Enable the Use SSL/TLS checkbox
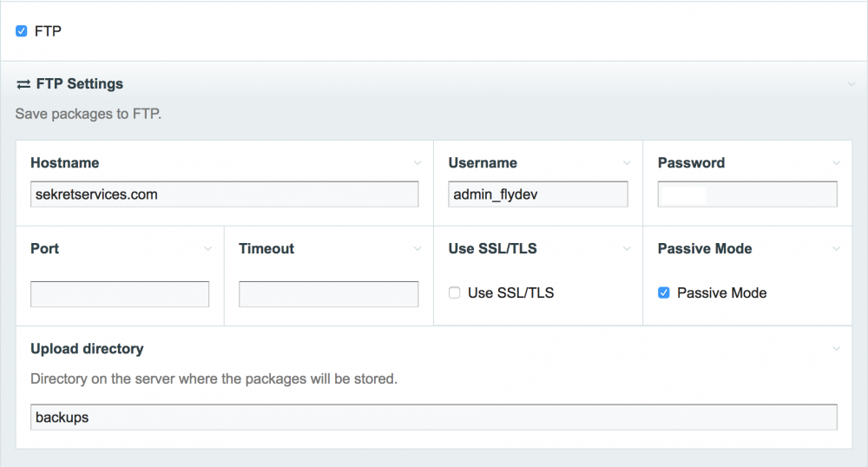Image resolution: width=868 pixels, height=467 pixels. point(455,293)
